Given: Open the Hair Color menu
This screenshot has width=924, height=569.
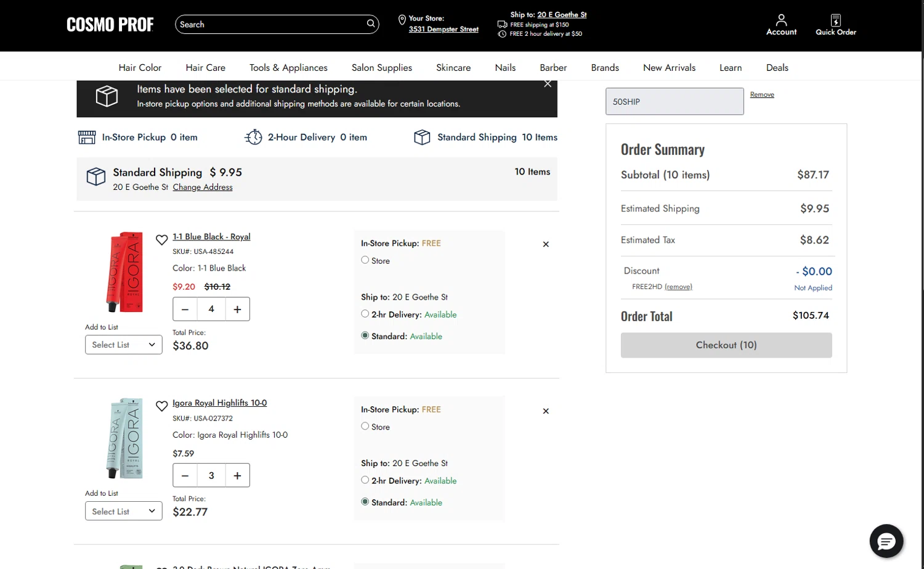Looking at the screenshot, I should pos(140,68).
